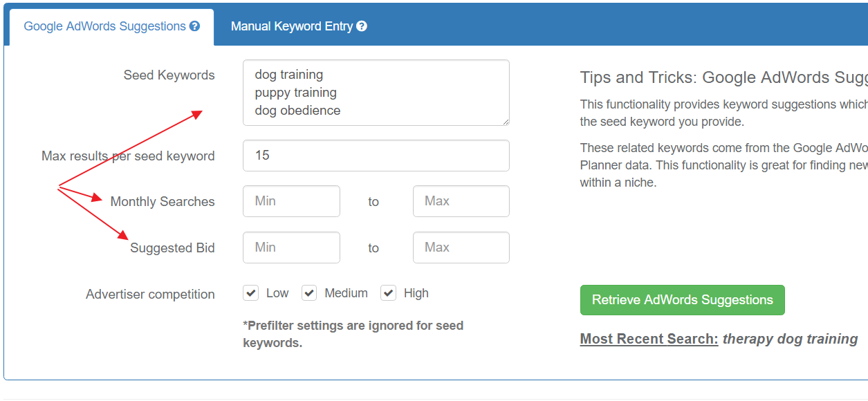Click the Monthly Searches Max field
868x401 pixels.
[x=461, y=201]
